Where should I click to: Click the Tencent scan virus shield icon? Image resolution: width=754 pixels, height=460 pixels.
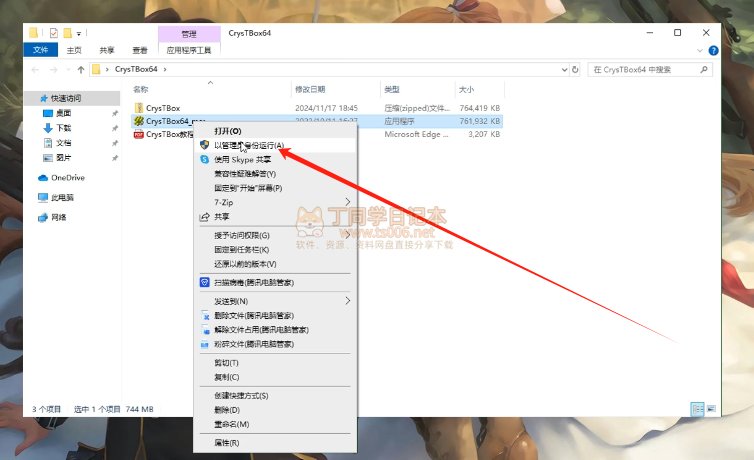[204, 282]
